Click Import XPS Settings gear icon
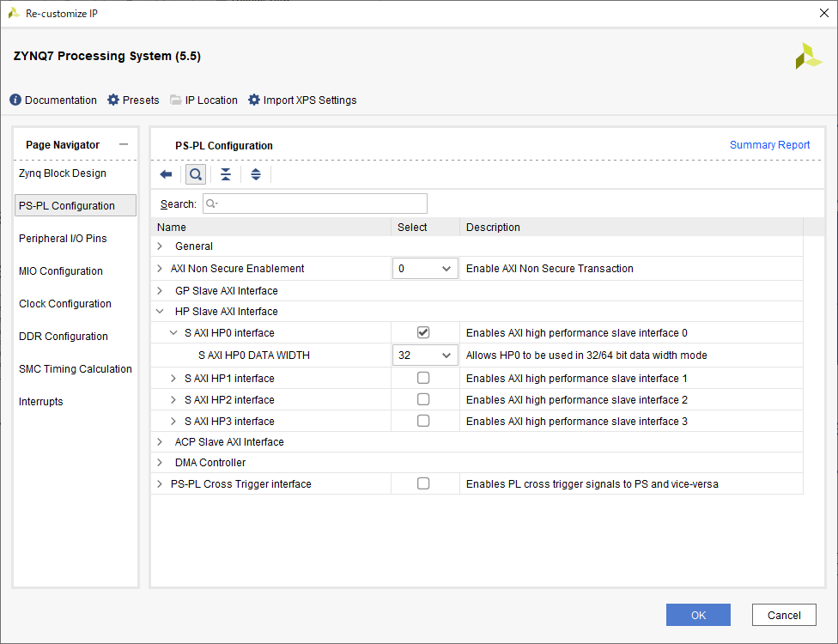Viewport: 838px width, 644px height. coord(254,100)
